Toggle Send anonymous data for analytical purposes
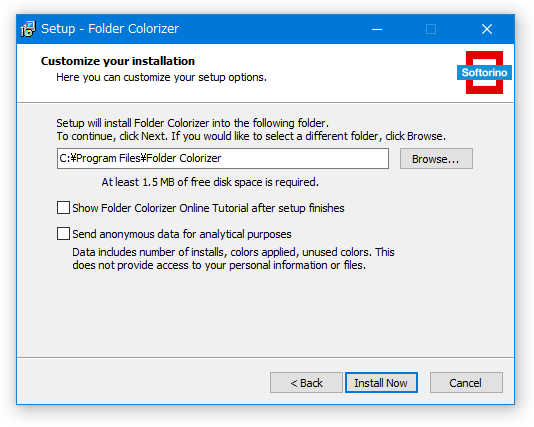534x427 pixels. 63,234
